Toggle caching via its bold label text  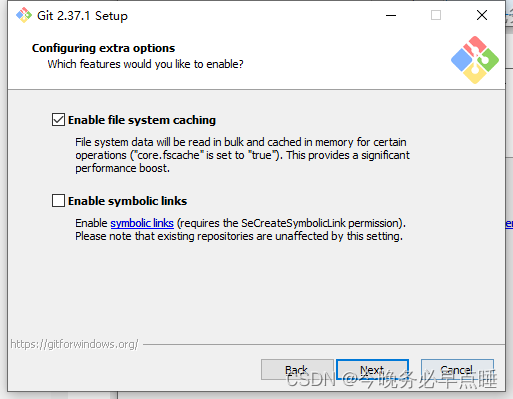click(x=142, y=120)
